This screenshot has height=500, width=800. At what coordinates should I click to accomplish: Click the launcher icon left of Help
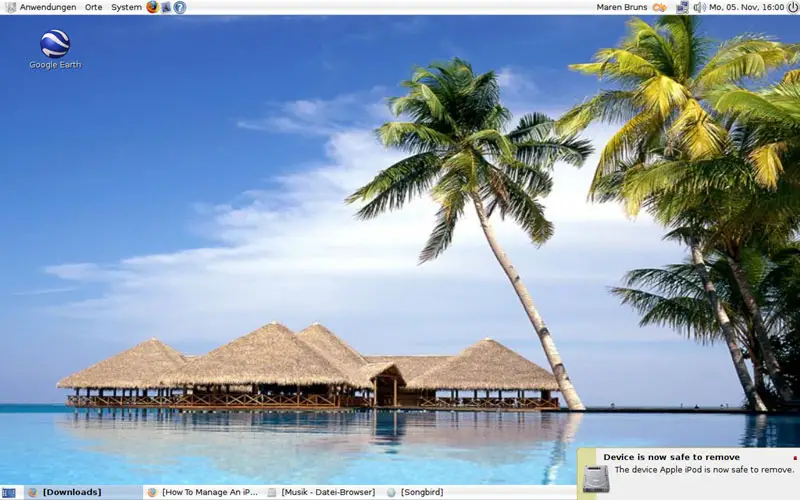(x=166, y=7)
